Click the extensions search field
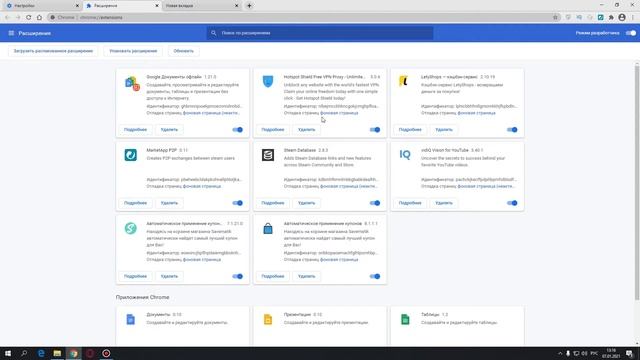 point(320,33)
